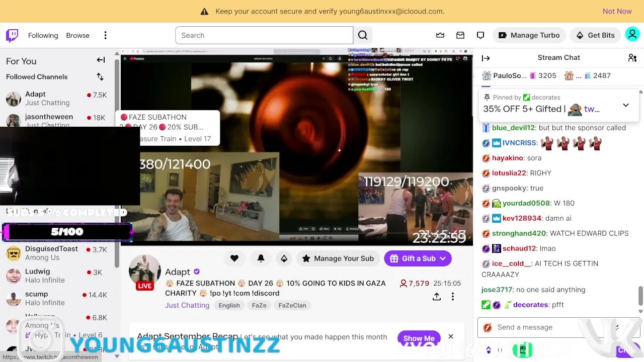Focus the Search input field
The height and width of the screenshot is (362, 644).
pos(264,35)
